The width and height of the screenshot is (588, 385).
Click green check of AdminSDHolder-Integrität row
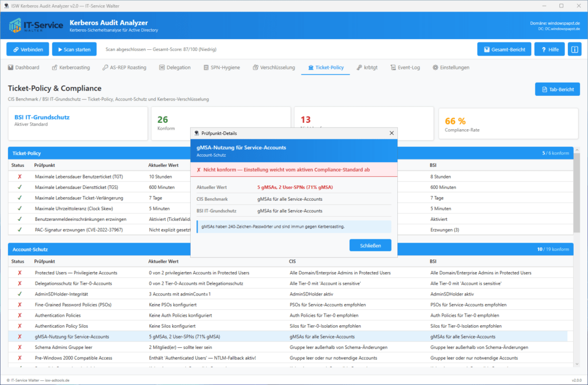(x=20, y=294)
